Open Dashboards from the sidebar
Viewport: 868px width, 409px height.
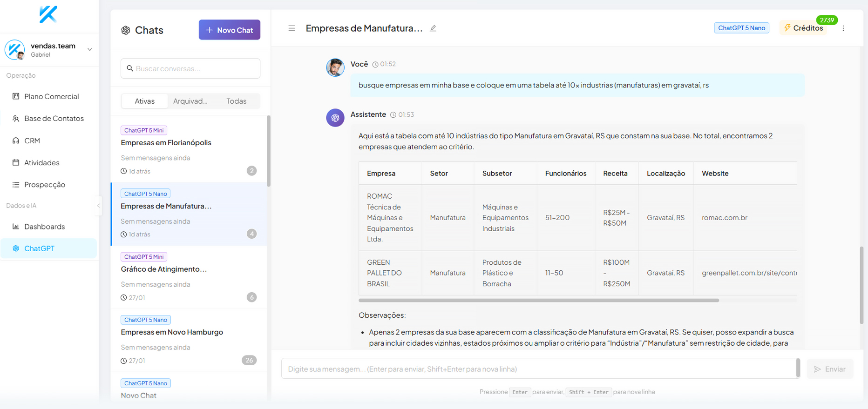pos(44,227)
